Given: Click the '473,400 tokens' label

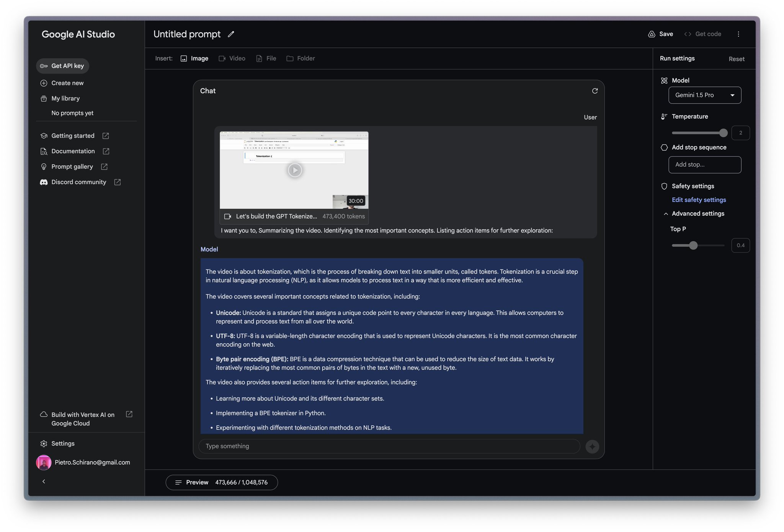Looking at the screenshot, I should pos(343,216).
